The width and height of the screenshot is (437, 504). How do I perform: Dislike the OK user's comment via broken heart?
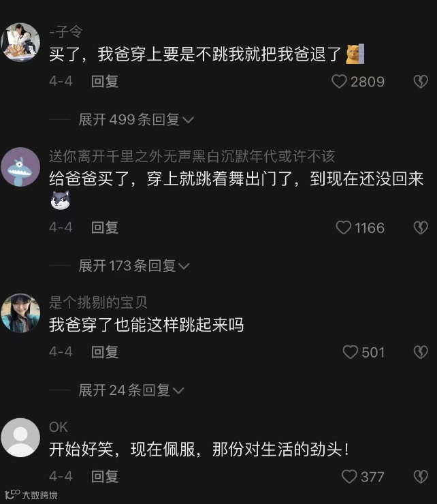click(x=421, y=476)
